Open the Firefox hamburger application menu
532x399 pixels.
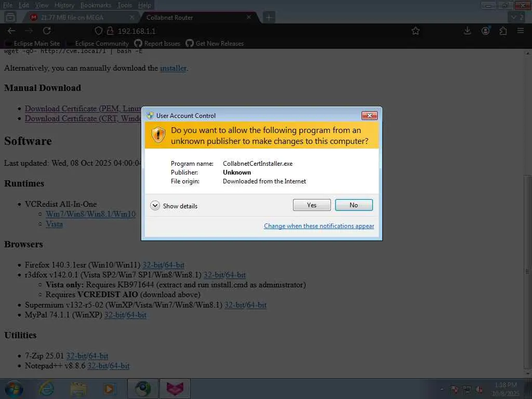521,31
